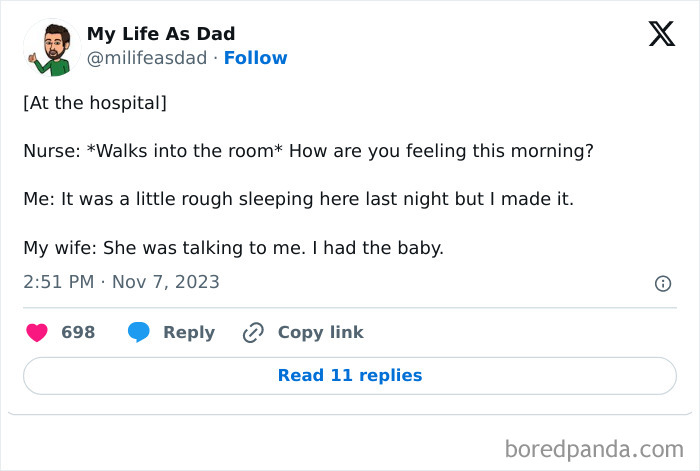Click the "[At the hospital]" line
The width and height of the screenshot is (700, 471).
(x=95, y=103)
